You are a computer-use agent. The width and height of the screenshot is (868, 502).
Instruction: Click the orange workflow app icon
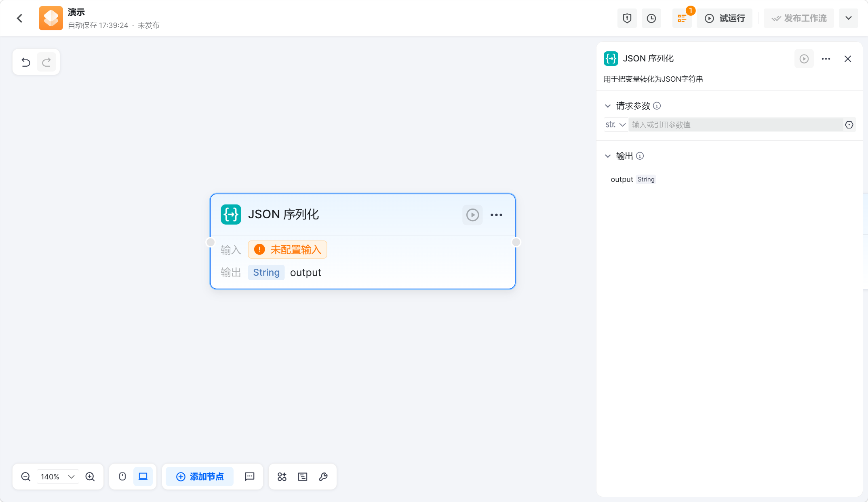tap(51, 18)
